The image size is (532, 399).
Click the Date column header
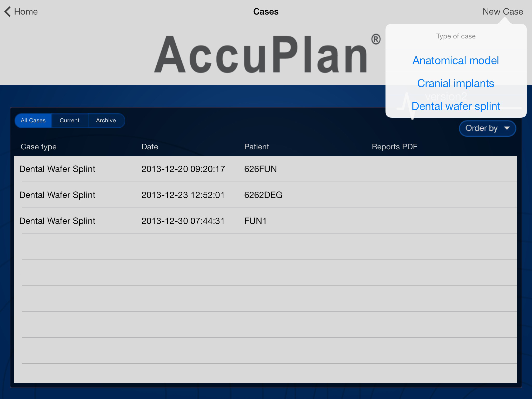point(150,147)
